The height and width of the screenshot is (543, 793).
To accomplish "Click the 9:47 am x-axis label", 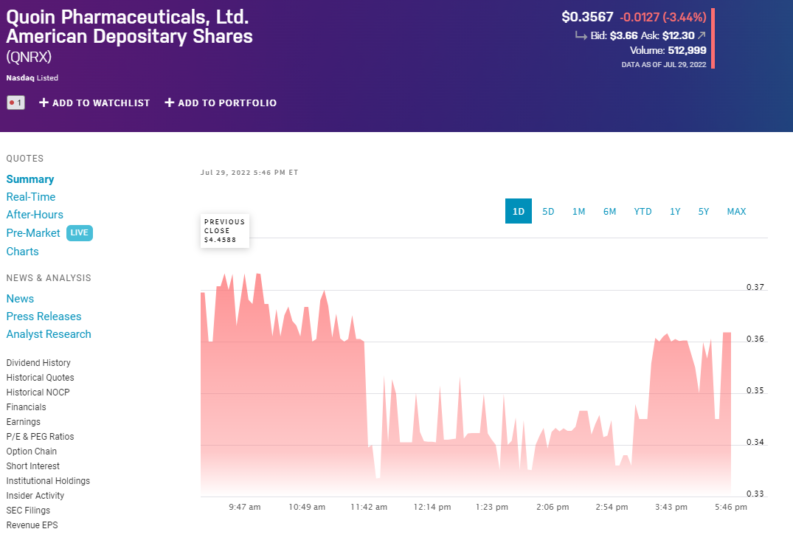I will (244, 507).
